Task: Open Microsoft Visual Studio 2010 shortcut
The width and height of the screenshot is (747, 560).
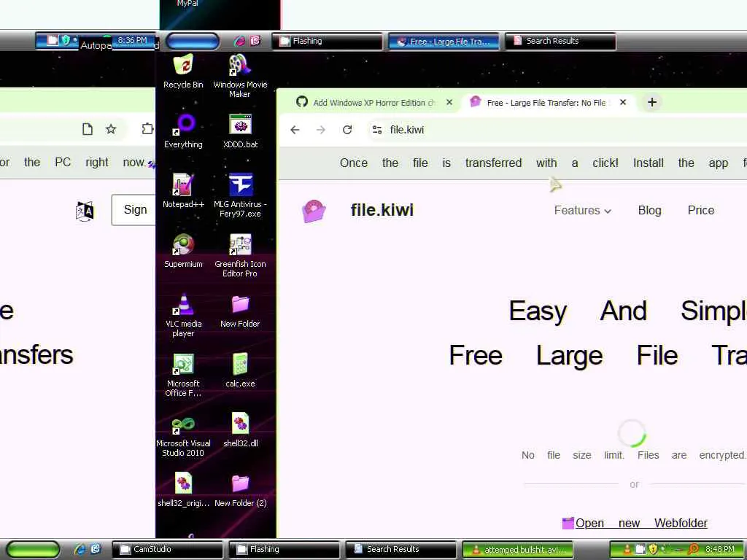Action: pyautogui.click(x=183, y=435)
